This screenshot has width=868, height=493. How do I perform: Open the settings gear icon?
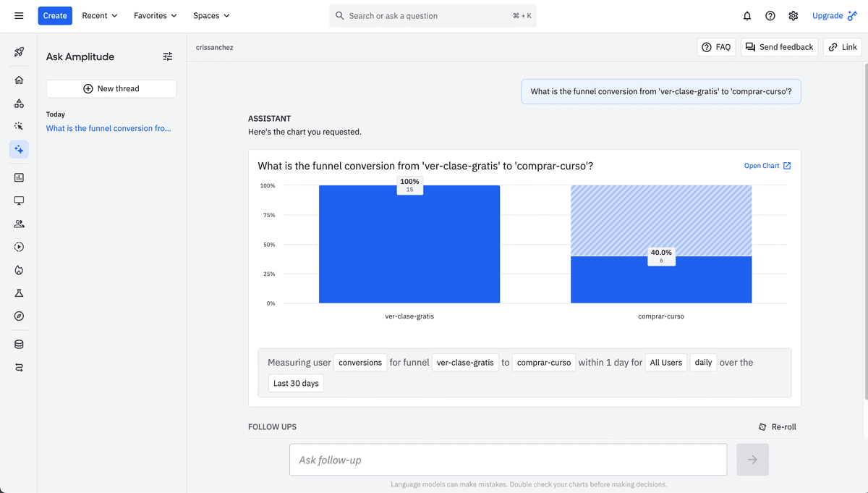793,16
